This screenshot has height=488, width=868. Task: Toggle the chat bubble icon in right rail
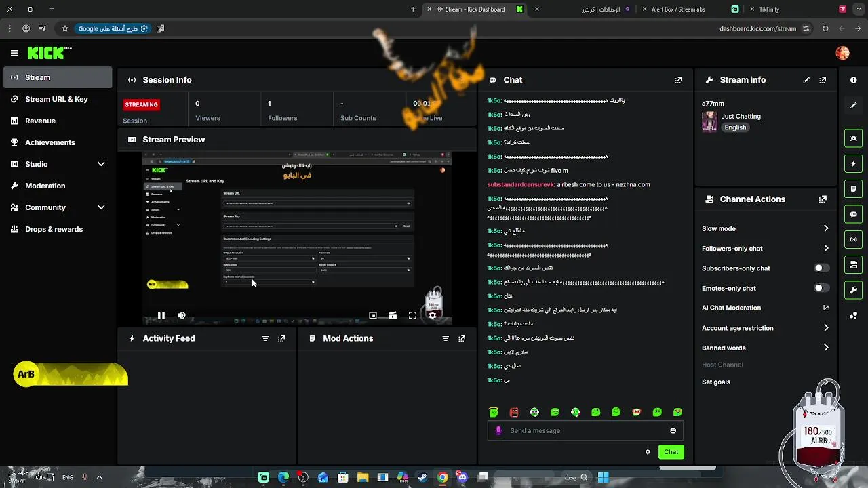click(x=853, y=214)
